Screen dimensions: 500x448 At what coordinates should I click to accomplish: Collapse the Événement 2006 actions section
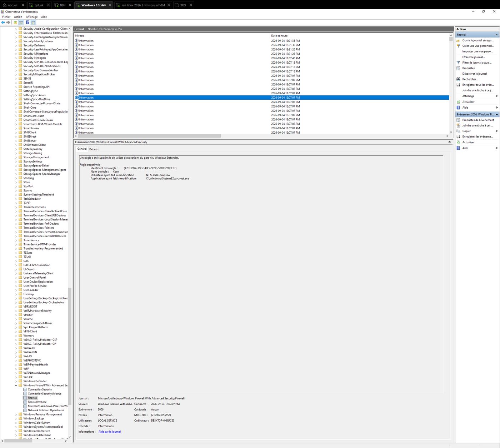[497, 114]
